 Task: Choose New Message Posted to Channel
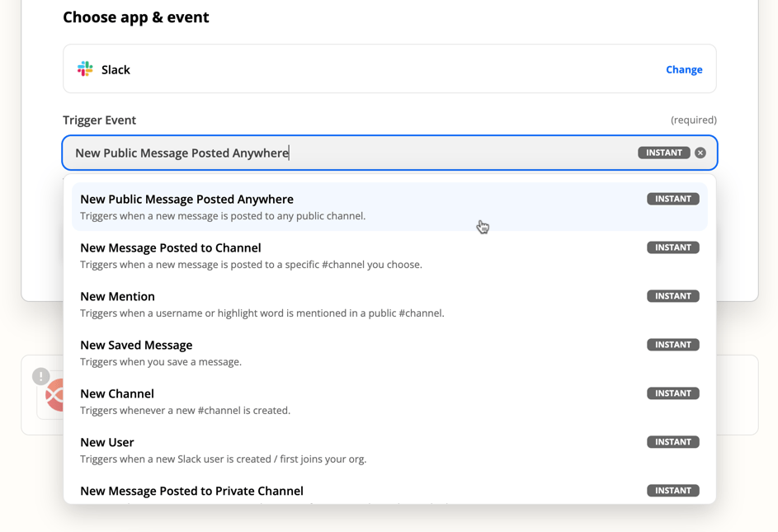(389, 255)
